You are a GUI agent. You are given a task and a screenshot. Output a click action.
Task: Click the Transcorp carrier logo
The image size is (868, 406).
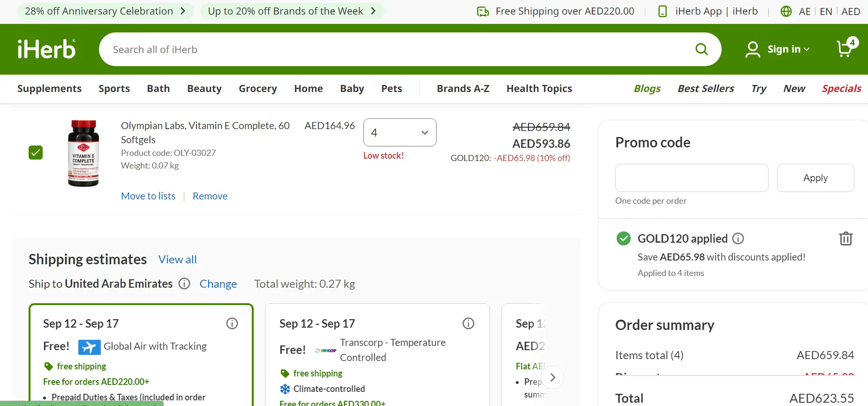(x=325, y=350)
